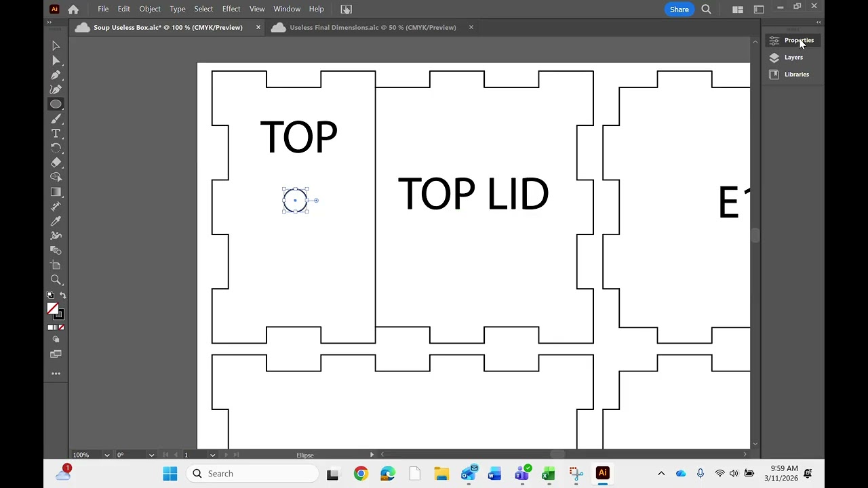Open the Layers panel
Viewport: 868px width, 488px height.
click(x=791, y=58)
